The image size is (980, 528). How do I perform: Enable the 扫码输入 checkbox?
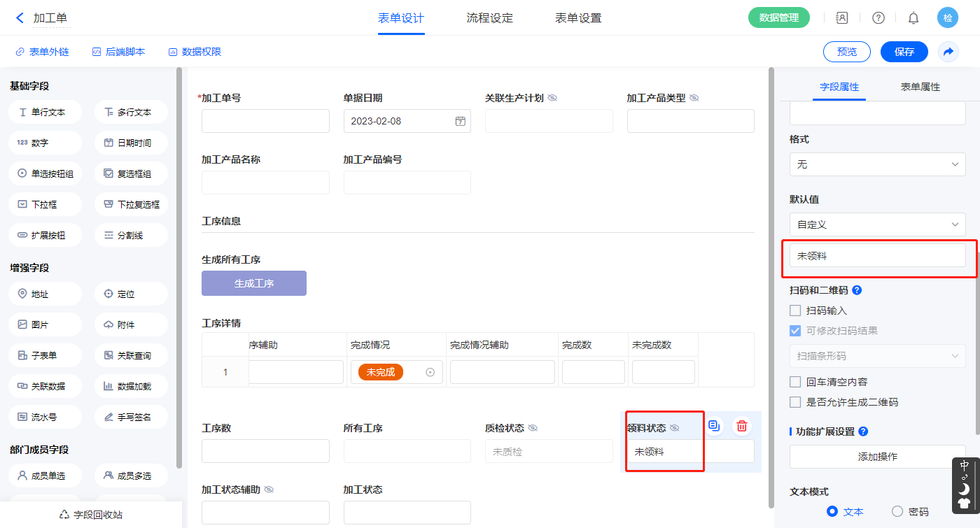(x=795, y=311)
